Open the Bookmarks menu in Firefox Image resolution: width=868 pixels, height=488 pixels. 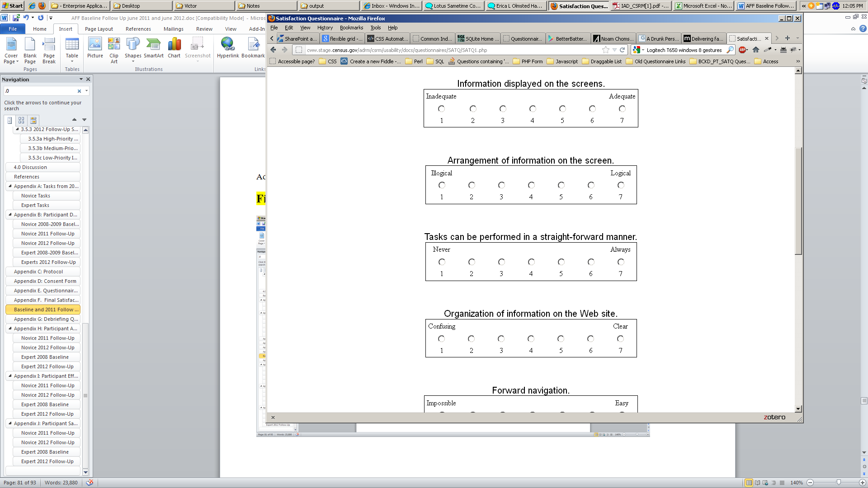[x=351, y=28]
